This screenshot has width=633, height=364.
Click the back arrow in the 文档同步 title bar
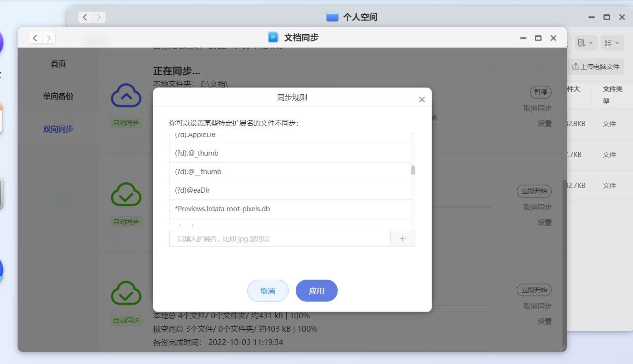[35, 38]
